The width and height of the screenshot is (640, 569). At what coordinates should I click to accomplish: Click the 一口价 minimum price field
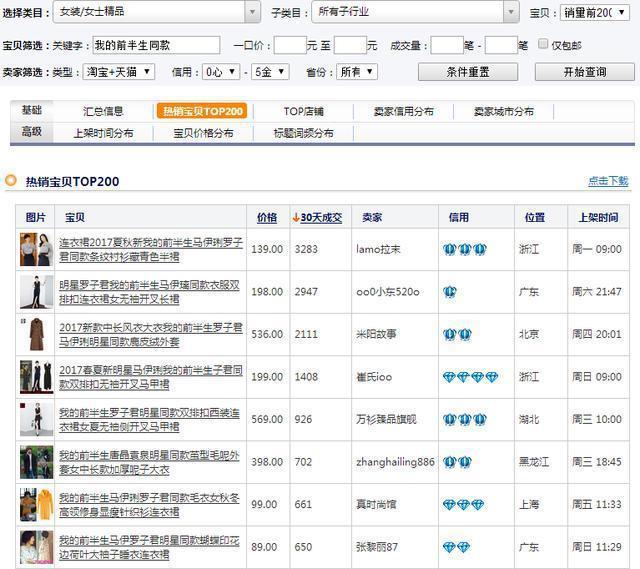click(290, 45)
